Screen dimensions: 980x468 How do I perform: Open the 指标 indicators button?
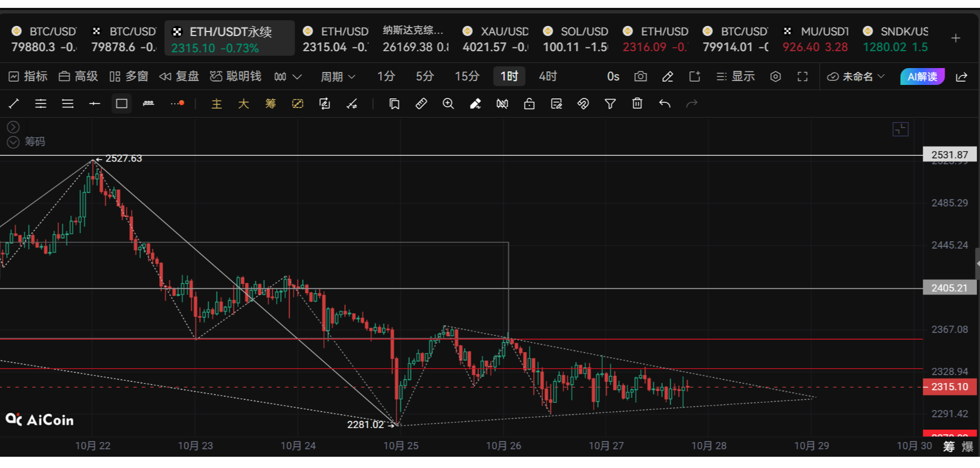28,76
